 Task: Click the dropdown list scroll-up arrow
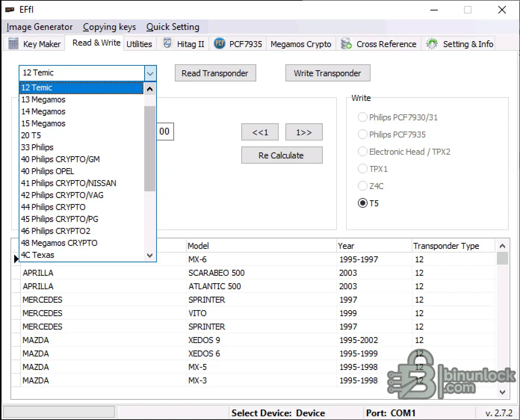(150, 89)
